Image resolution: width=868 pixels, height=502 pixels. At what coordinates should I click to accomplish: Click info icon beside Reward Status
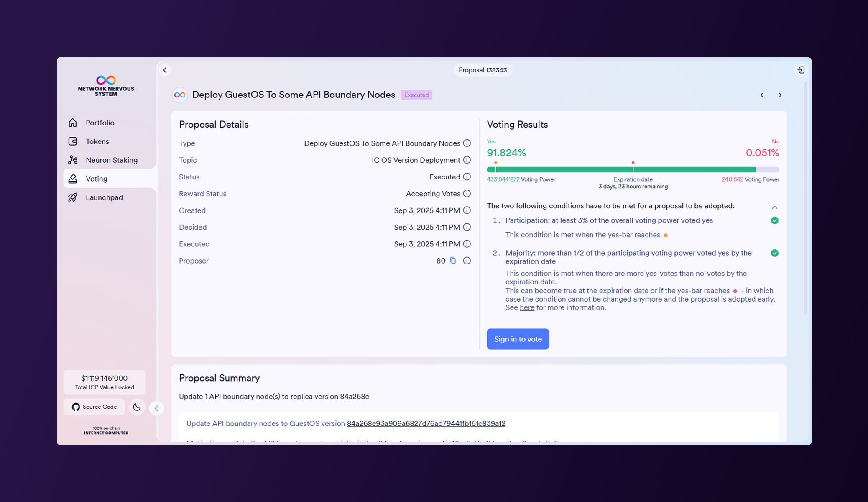point(467,193)
